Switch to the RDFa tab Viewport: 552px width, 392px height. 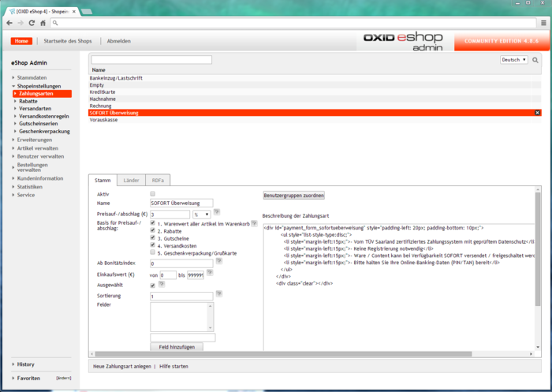tap(158, 181)
